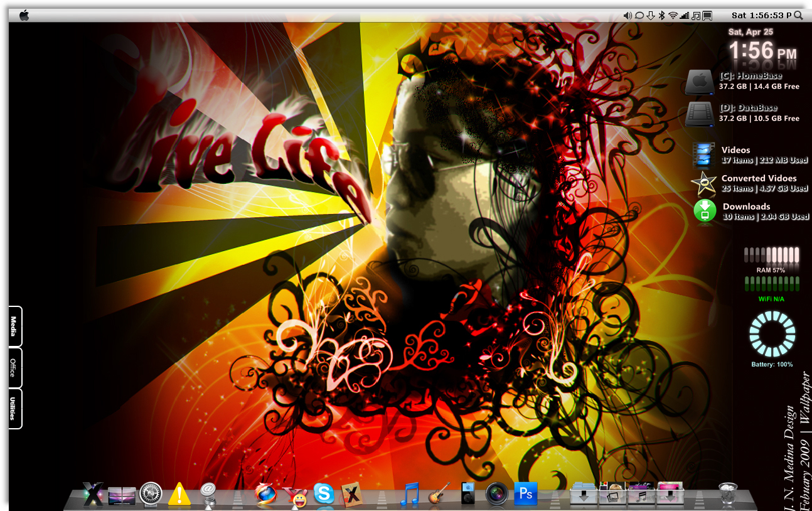Image resolution: width=812 pixels, height=511 pixels.
Task: Open the blue music note iTunes icon
Action: pos(410,494)
